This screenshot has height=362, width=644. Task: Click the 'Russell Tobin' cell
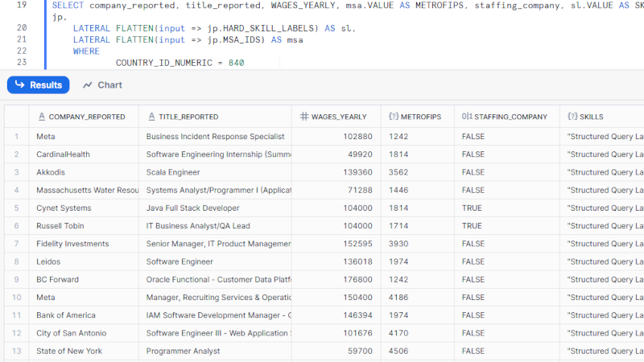(84, 226)
